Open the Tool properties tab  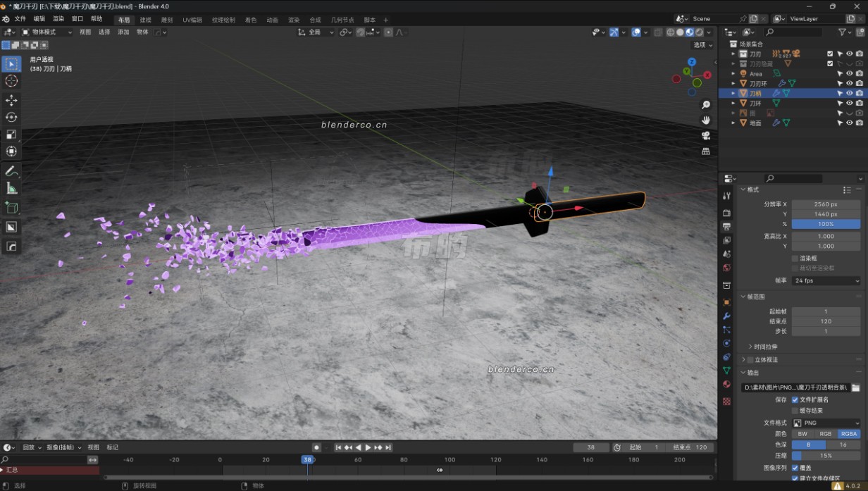click(x=726, y=195)
